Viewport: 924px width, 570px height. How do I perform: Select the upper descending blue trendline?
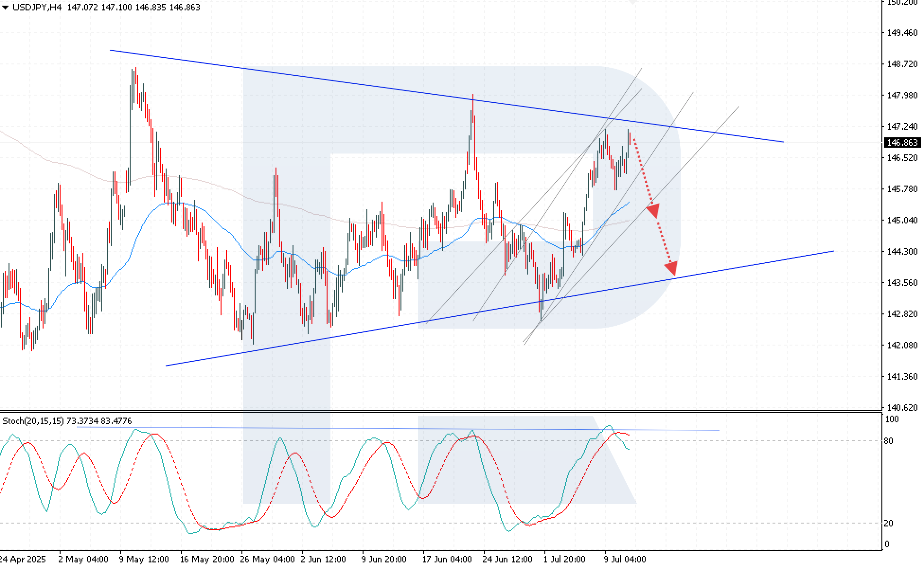331,80
